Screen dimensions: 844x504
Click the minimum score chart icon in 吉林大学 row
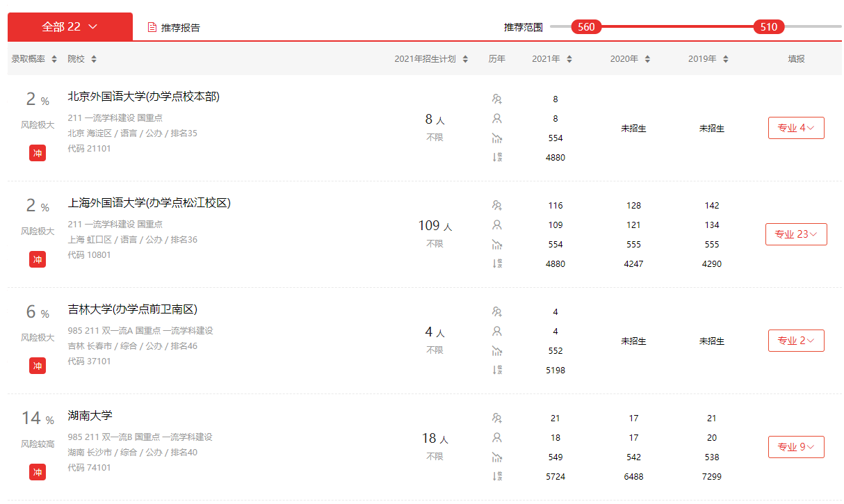(x=497, y=350)
